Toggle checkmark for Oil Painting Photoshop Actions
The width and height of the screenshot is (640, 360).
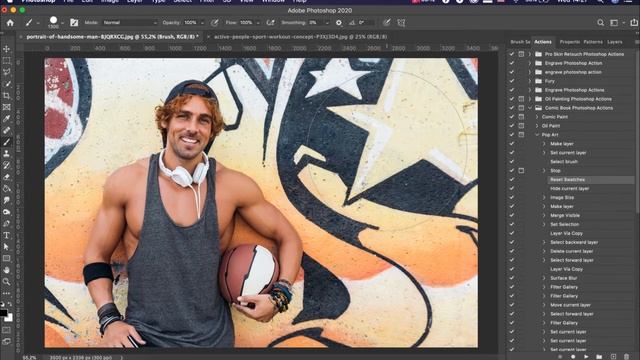point(511,99)
